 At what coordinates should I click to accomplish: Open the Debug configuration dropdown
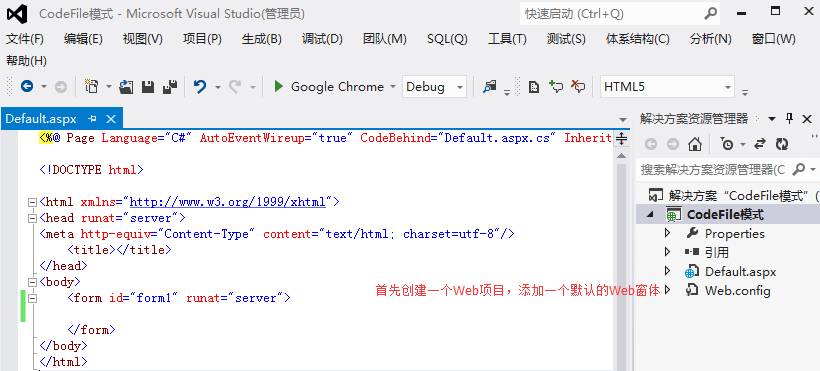(x=460, y=87)
